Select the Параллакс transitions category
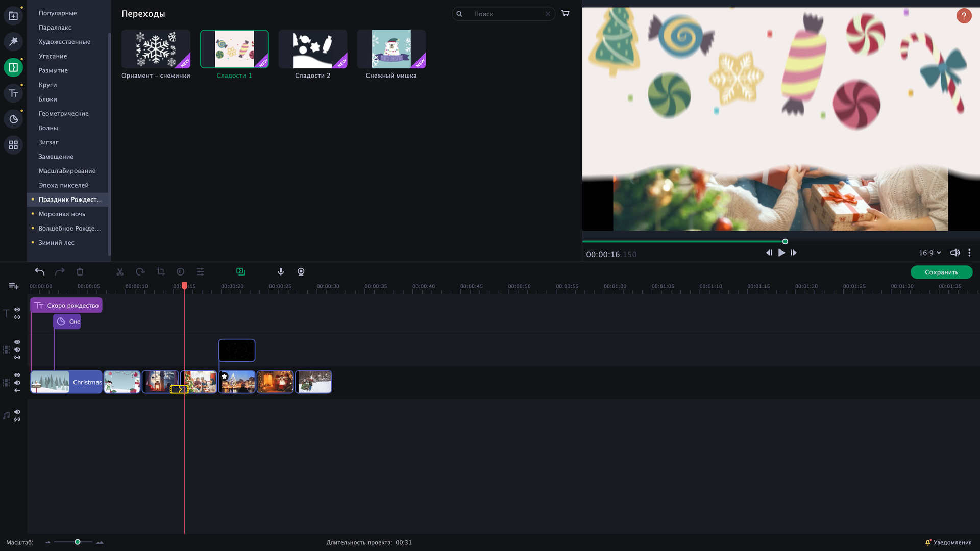This screenshot has height=551, width=980. pos(55,28)
